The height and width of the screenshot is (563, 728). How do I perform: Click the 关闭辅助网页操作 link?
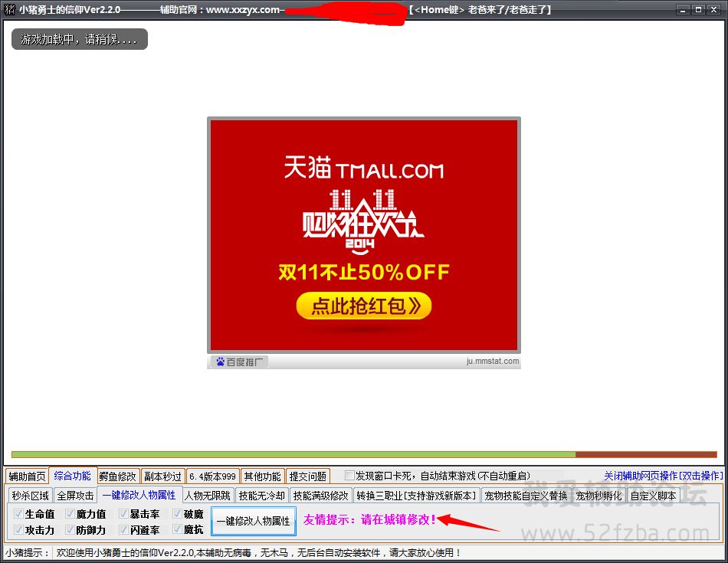tap(663, 476)
